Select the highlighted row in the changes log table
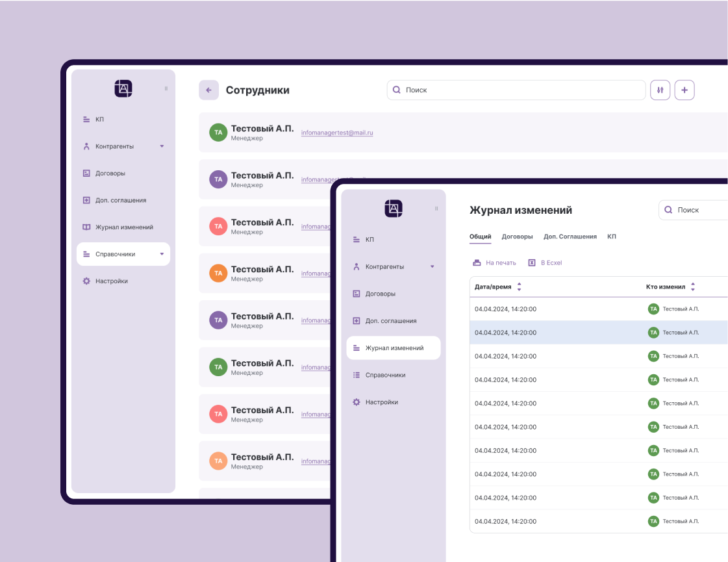 point(599,333)
